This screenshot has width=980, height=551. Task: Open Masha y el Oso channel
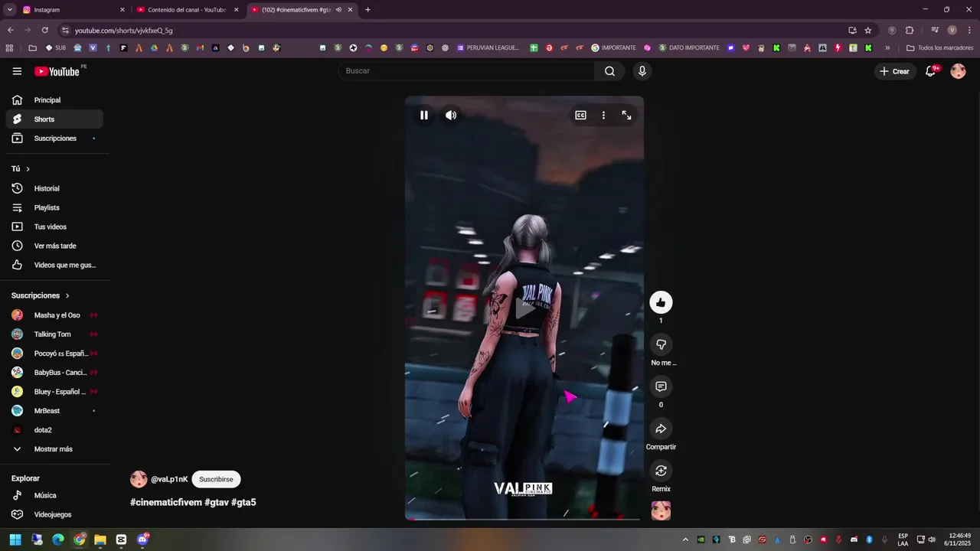coord(54,315)
